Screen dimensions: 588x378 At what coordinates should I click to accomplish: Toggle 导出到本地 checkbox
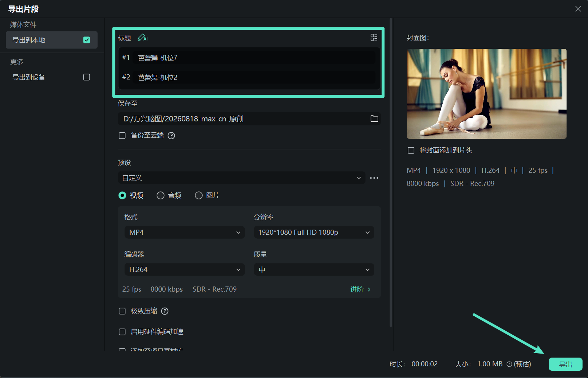click(87, 40)
